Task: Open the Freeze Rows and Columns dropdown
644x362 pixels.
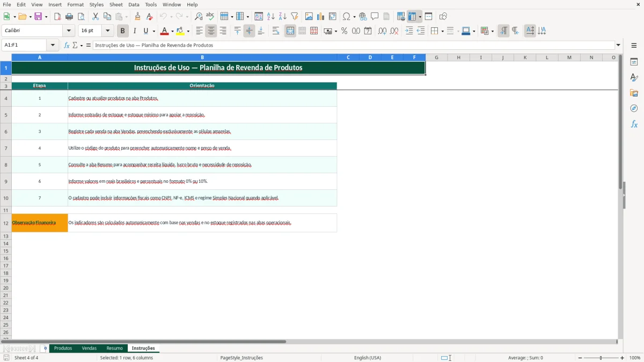Action: pos(420,17)
